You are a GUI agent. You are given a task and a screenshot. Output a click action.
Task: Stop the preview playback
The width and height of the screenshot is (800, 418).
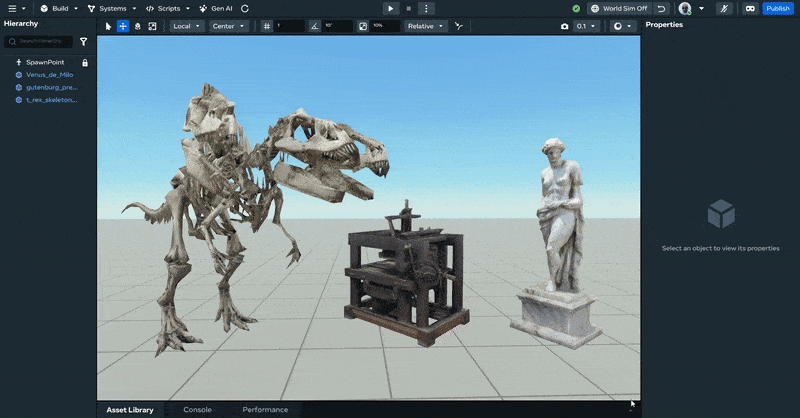coord(408,8)
